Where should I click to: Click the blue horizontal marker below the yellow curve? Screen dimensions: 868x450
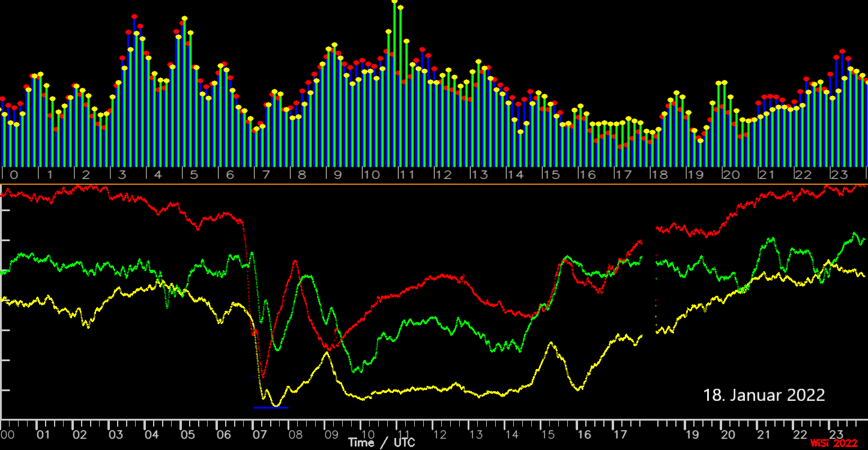click(271, 408)
